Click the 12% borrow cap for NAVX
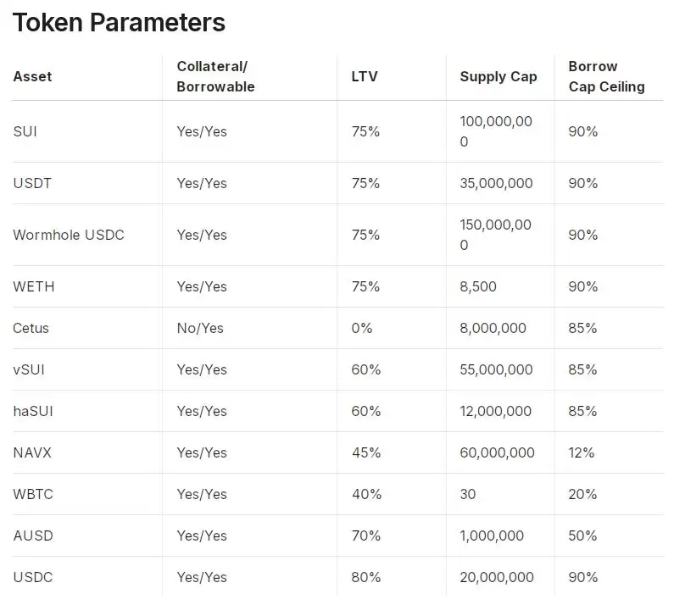674x616 pixels. 582,452
